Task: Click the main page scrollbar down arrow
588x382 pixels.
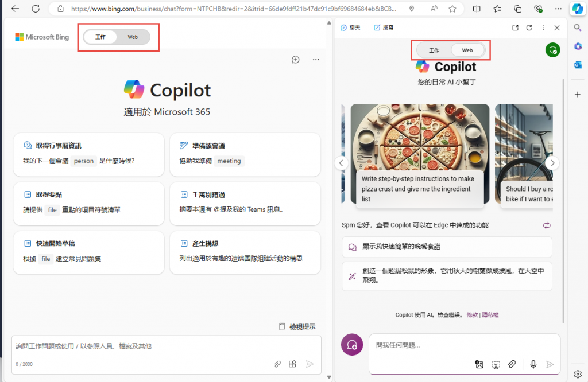Action: [x=329, y=377]
